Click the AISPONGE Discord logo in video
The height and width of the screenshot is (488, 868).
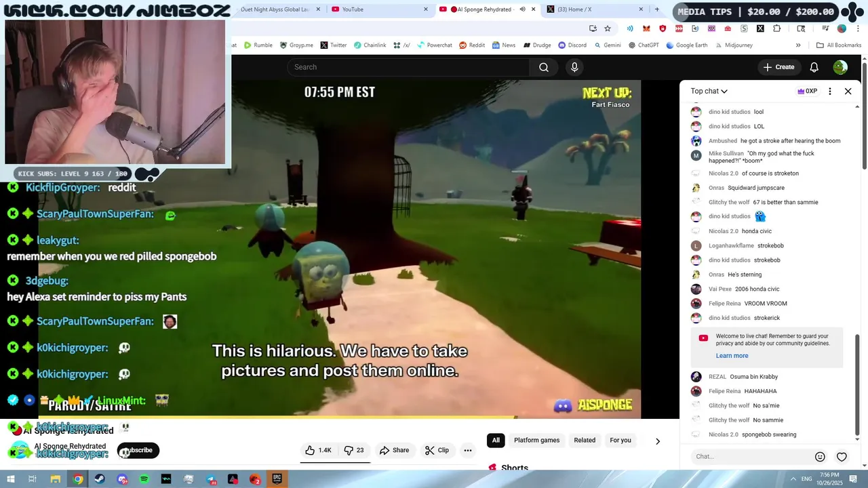coord(562,405)
